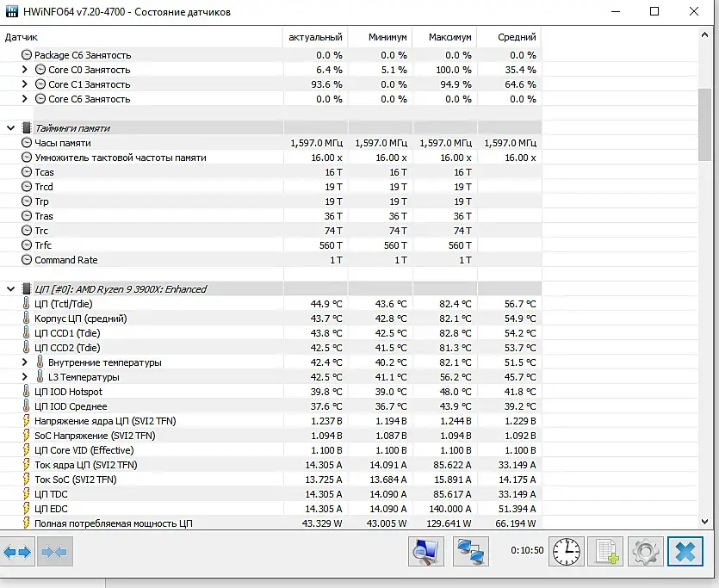719x588 pixels.
Task: Expand L3 Температуры row
Action: tap(25, 377)
